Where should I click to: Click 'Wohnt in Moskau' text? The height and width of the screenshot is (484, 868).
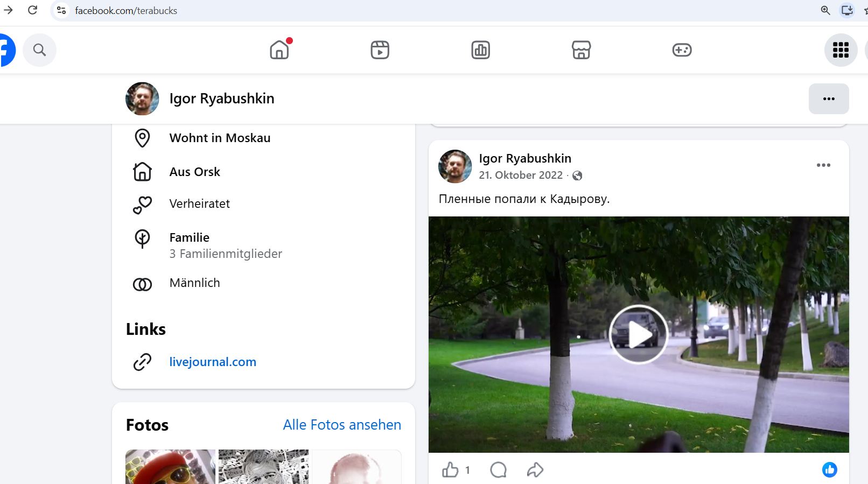coord(220,138)
